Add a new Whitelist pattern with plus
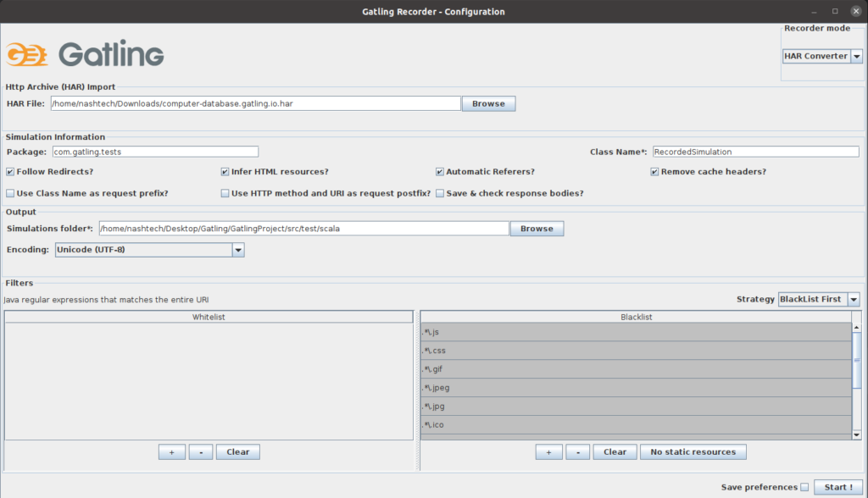The height and width of the screenshot is (498, 868). [x=171, y=452]
